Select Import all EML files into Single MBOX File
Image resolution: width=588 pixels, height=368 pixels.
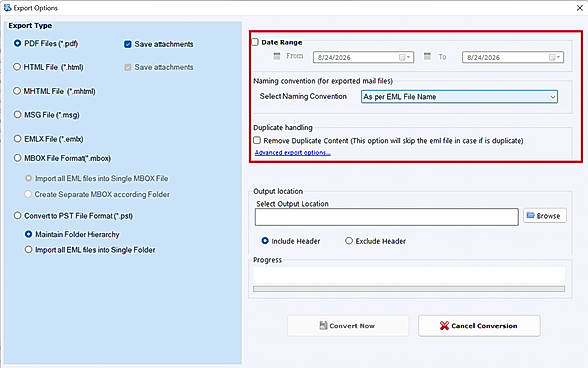point(28,178)
